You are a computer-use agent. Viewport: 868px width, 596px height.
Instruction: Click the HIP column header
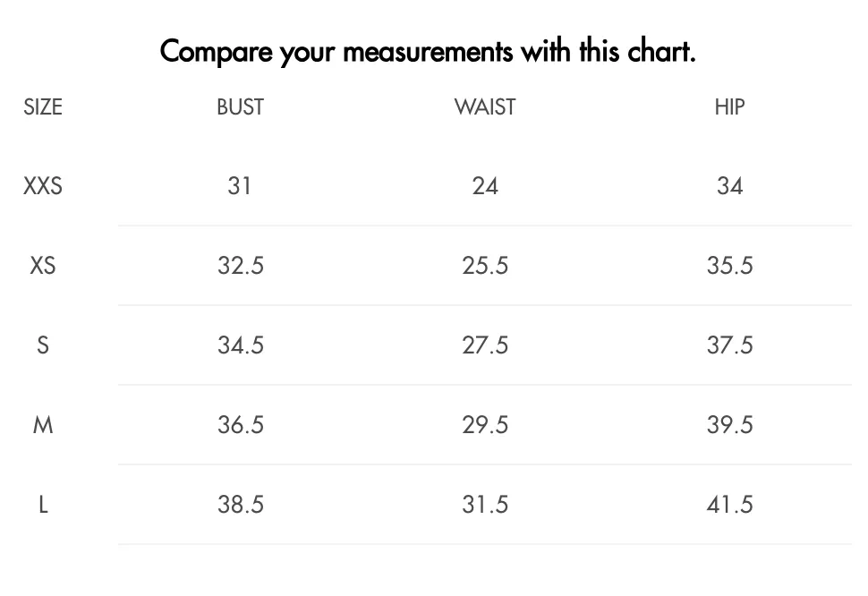[x=729, y=106]
